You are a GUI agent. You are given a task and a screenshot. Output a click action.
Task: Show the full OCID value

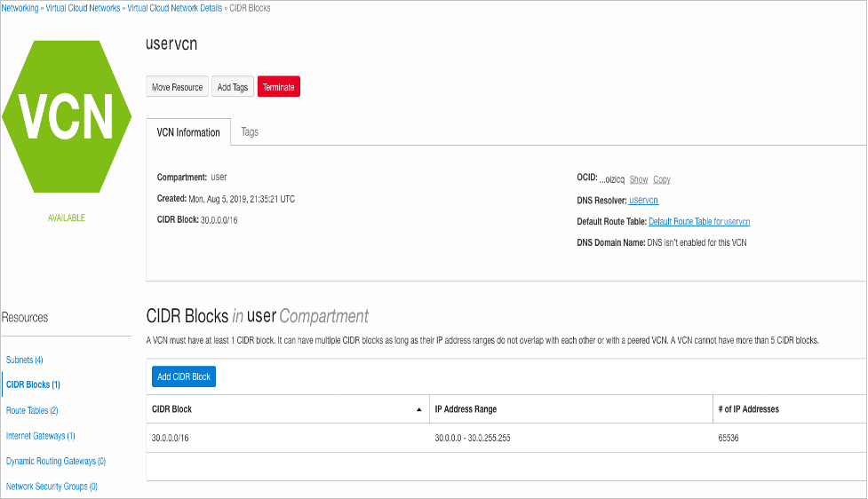tap(639, 179)
